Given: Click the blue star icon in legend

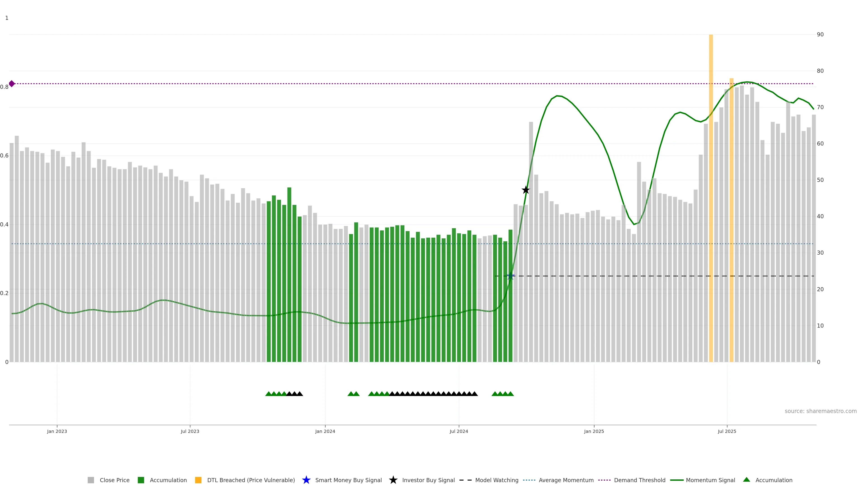Looking at the screenshot, I should click(x=306, y=480).
